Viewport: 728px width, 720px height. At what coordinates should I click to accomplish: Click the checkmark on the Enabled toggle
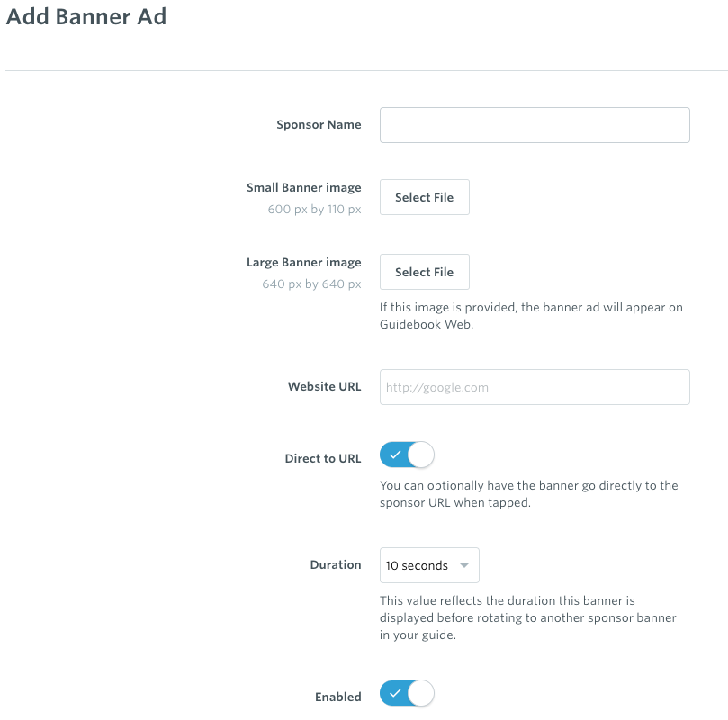395,693
